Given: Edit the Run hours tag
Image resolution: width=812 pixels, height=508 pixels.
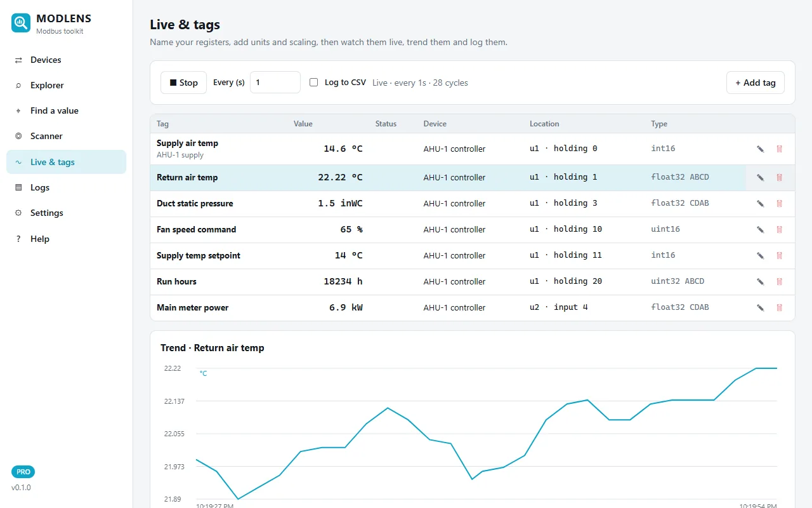Looking at the screenshot, I should [760, 282].
